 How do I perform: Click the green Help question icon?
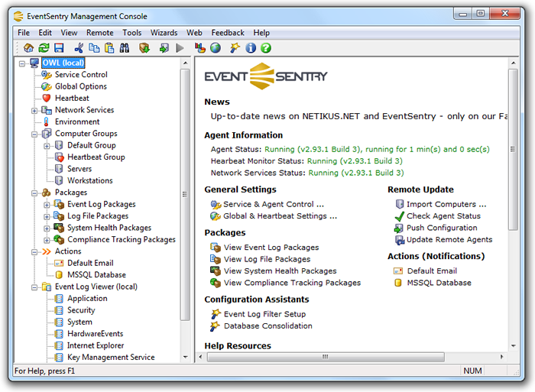tap(266, 48)
